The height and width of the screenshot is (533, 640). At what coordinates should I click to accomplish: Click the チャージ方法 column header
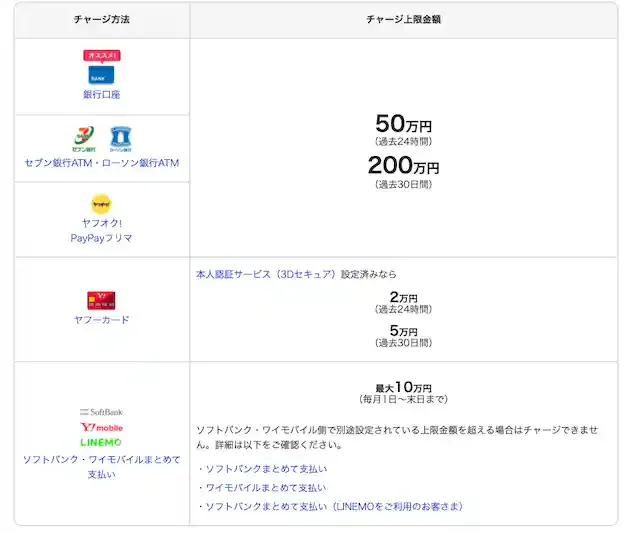coord(101,20)
